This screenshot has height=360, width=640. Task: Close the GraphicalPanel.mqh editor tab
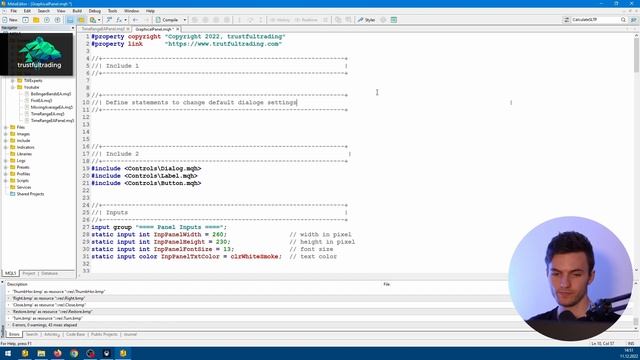(178, 29)
